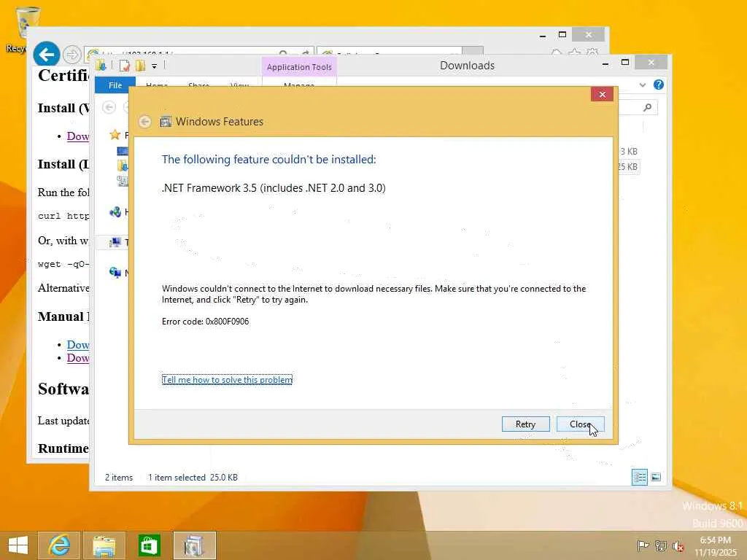Click the first purple 'Dow' link in the browser page

click(x=77, y=136)
